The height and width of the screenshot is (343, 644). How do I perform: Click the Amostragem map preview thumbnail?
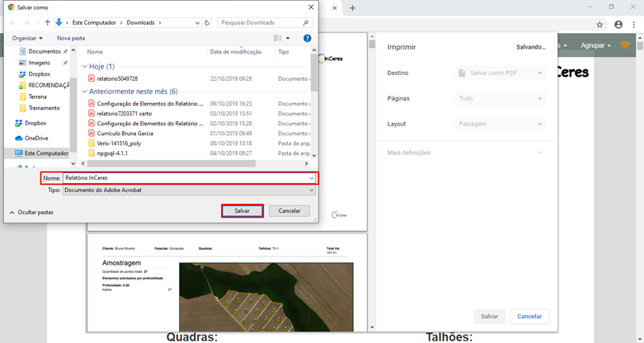coord(266,298)
